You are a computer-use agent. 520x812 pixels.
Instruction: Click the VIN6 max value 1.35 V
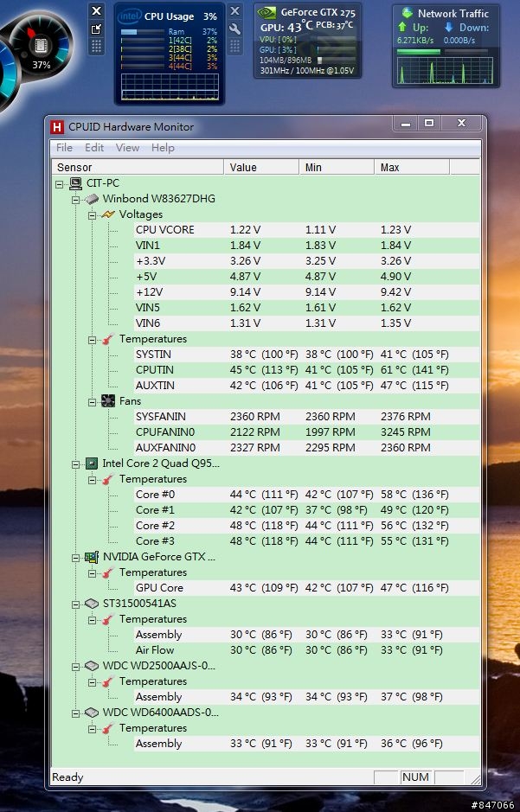tap(395, 323)
